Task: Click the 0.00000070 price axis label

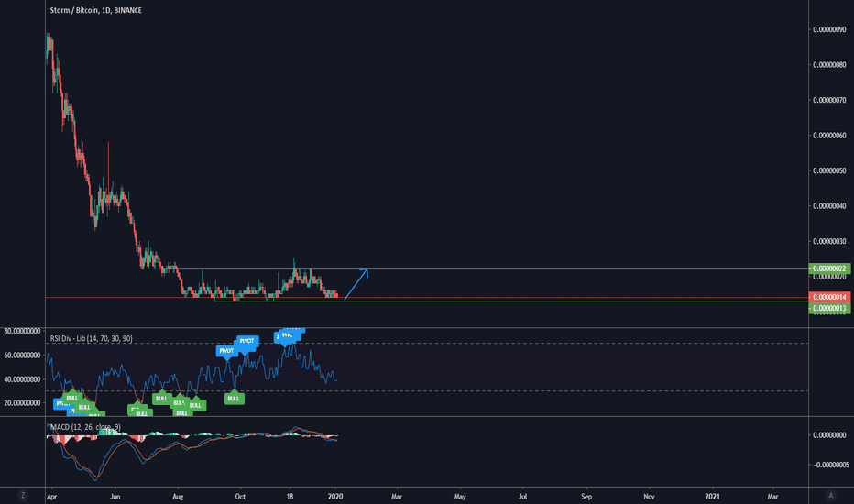Action: 829,100
